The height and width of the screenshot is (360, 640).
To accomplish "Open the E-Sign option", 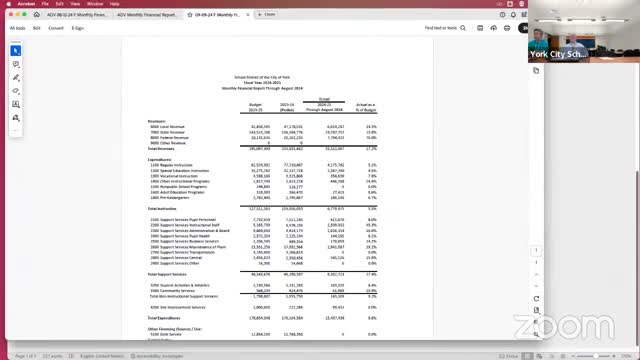I will (78, 28).
